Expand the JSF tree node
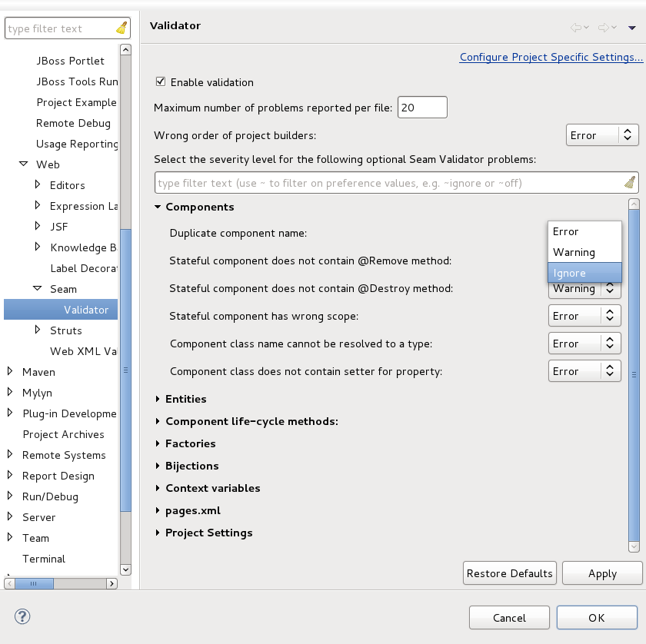Viewport: 646px width, 644px height. point(38,226)
